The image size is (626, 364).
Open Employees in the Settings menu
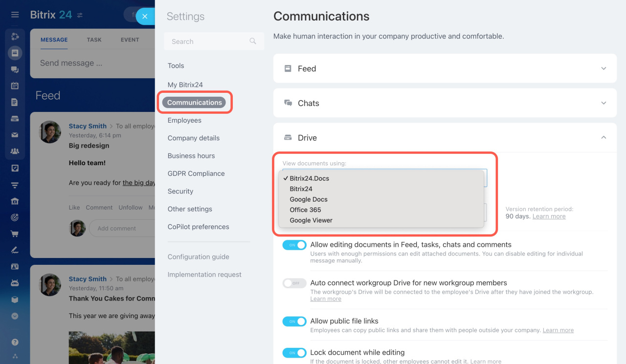[184, 120]
